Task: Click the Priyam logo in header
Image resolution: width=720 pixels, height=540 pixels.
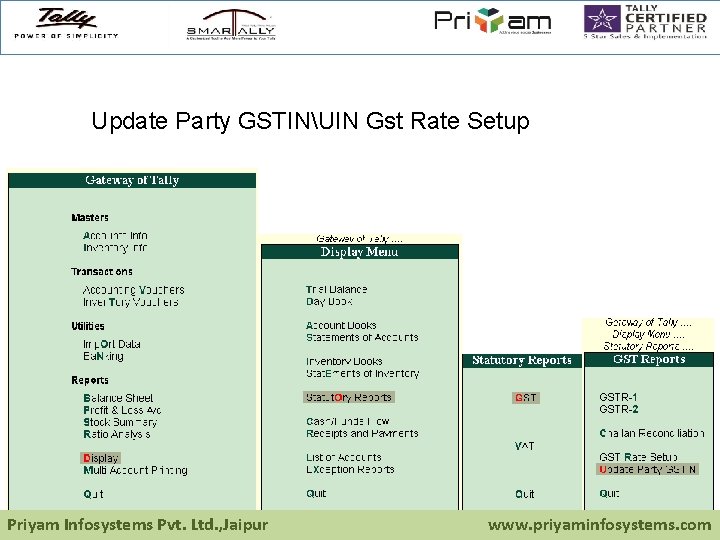Action: click(493, 21)
